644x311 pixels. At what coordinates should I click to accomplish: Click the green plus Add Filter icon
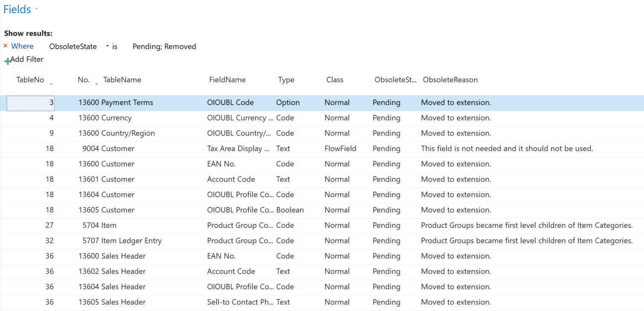click(7, 62)
